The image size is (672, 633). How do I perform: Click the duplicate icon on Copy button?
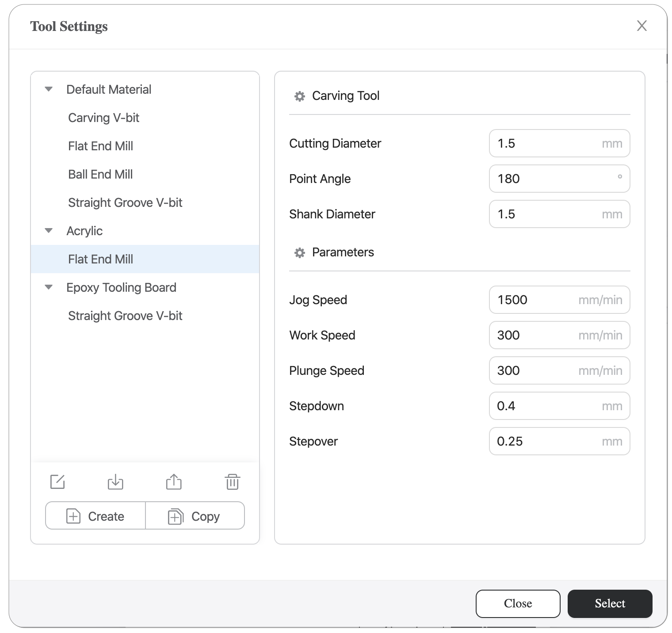(x=176, y=516)
